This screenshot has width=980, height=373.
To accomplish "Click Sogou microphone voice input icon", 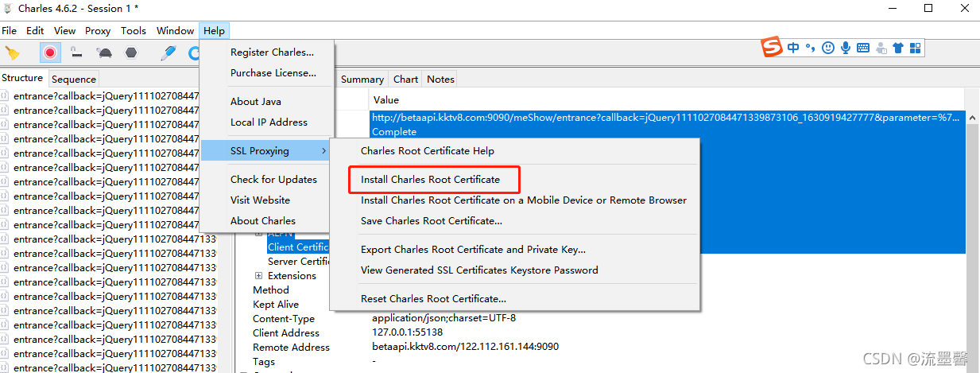I will coord(846,49).
